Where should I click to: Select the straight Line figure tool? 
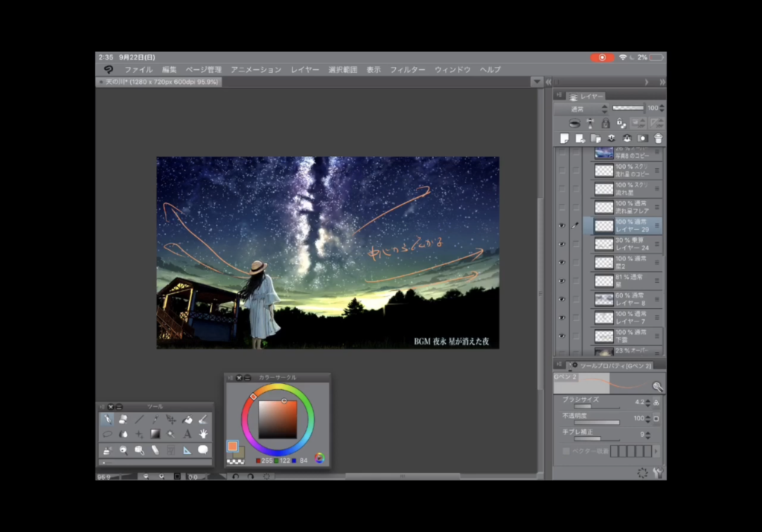click(139, 420)
